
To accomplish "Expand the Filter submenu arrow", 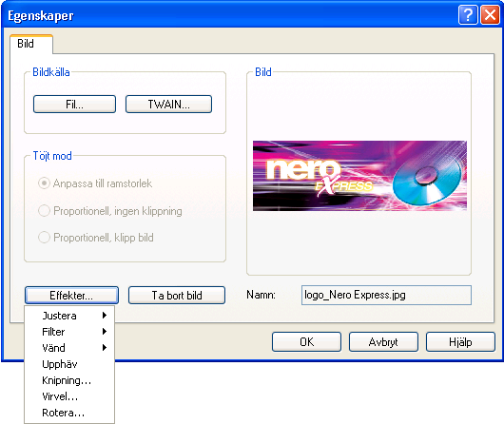I will pos(105,332).
